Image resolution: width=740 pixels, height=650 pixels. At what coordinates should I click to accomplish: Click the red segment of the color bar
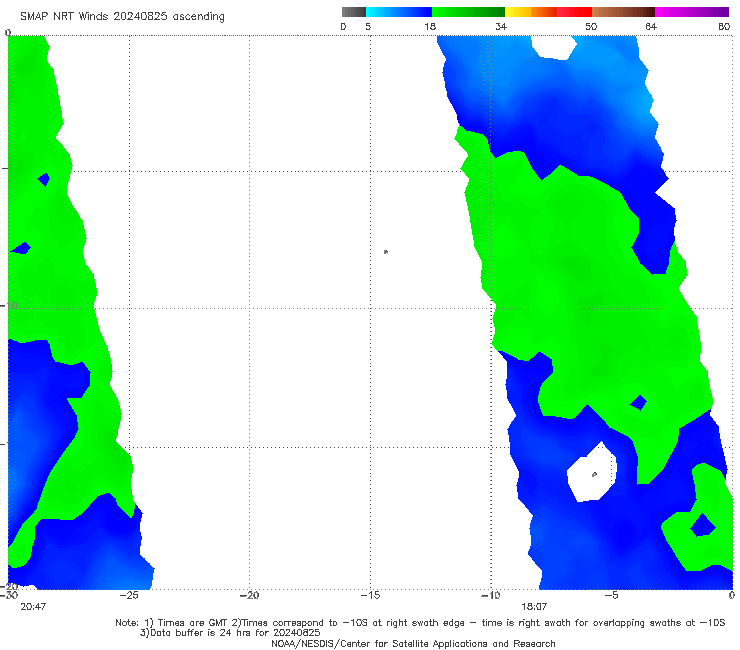tap(574, 12)
